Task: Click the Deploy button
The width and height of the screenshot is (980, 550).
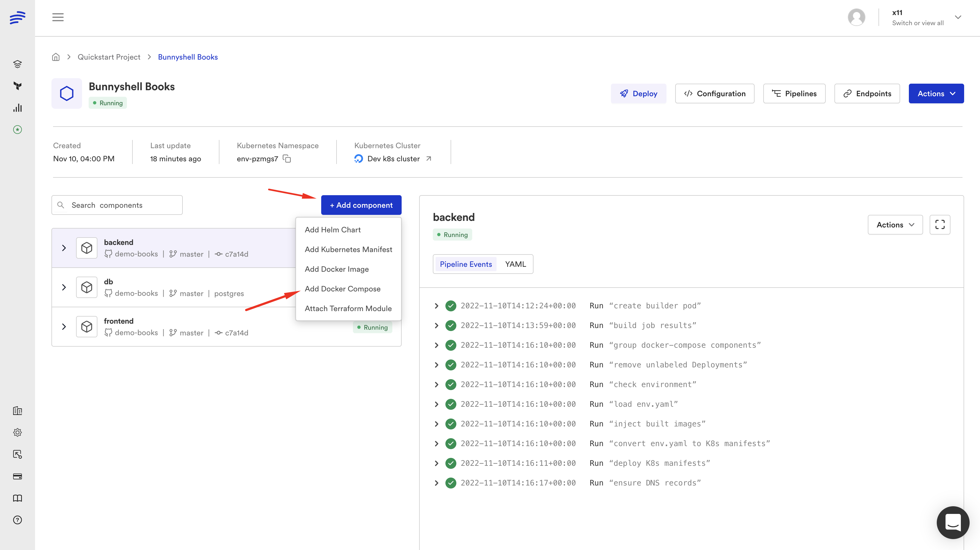Action: click(x=638, y=93)
